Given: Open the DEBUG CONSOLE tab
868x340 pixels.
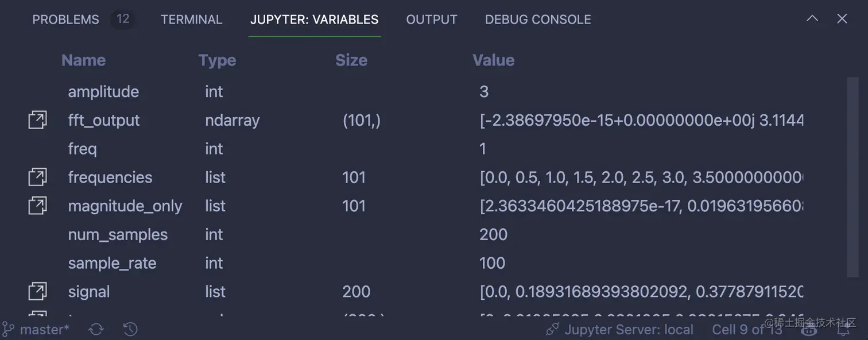Looking at the screenshot, I should click(x=537, y=19).
